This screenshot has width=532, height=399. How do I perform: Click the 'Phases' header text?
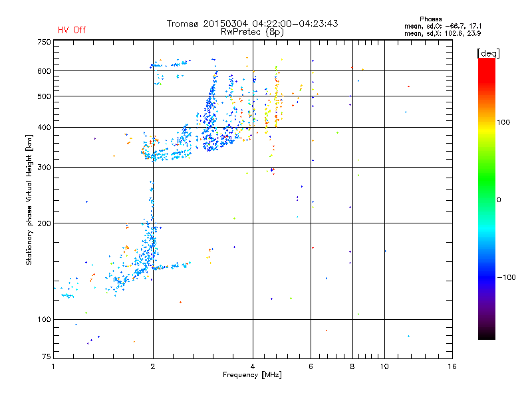point(430,19)
